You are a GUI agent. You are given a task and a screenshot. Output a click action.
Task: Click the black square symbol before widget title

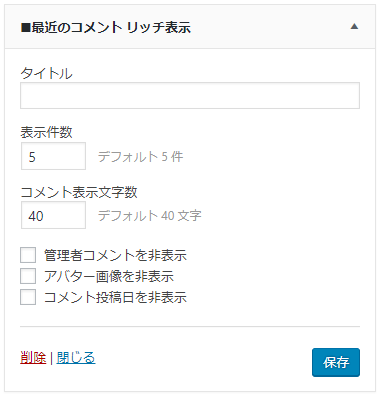(26, 28)
